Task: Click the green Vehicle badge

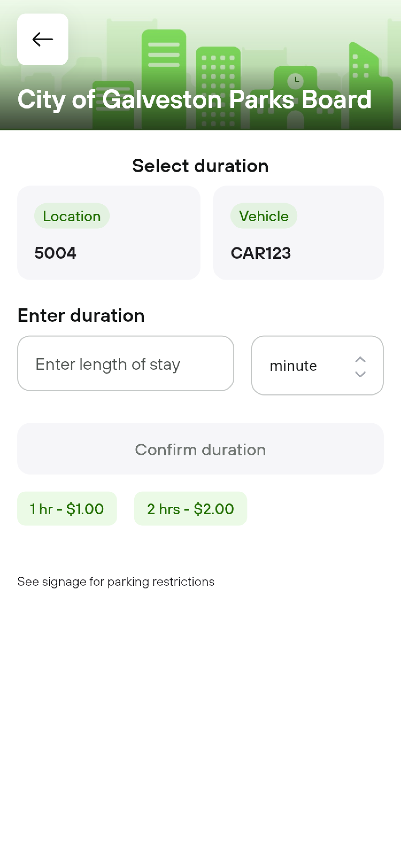Action: [x=264, y=216]
